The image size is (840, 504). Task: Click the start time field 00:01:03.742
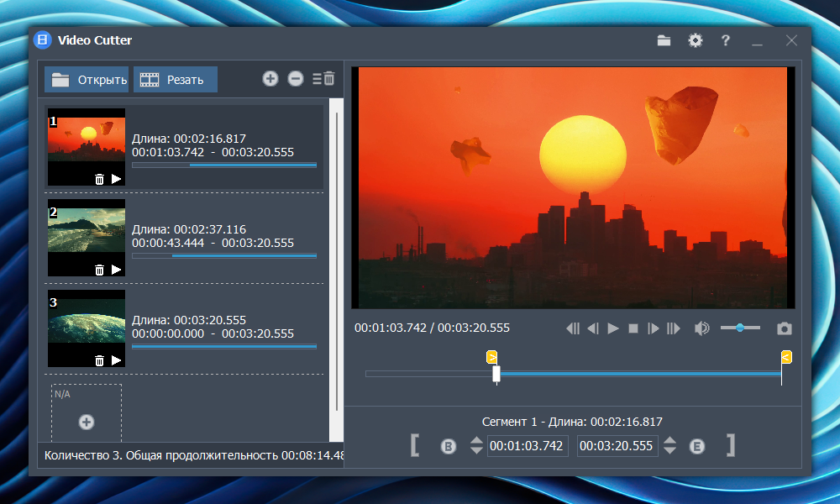pyautogui.click(x=527, y=446)
